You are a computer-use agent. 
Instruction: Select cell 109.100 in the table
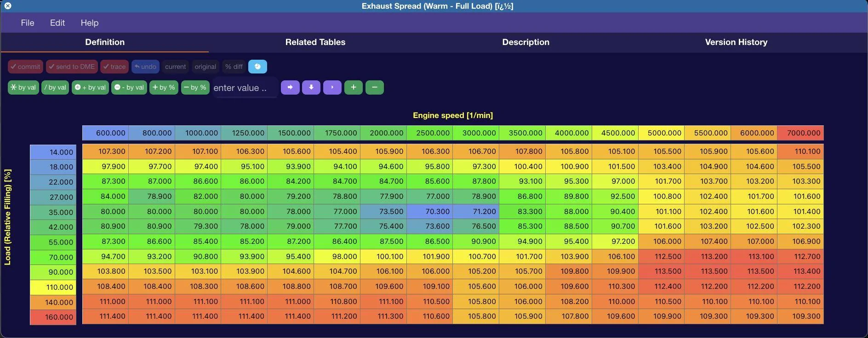(x=430, y=286)
